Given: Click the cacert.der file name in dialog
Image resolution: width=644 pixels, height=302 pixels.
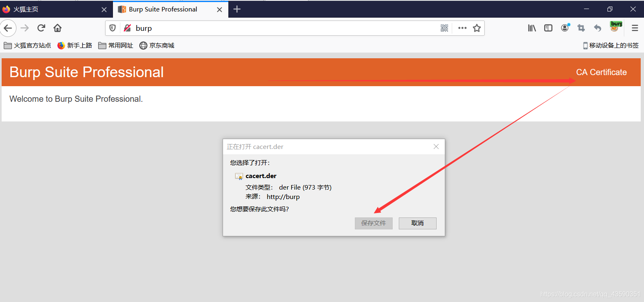Looking at the screenshot, I should pos(261,176).
